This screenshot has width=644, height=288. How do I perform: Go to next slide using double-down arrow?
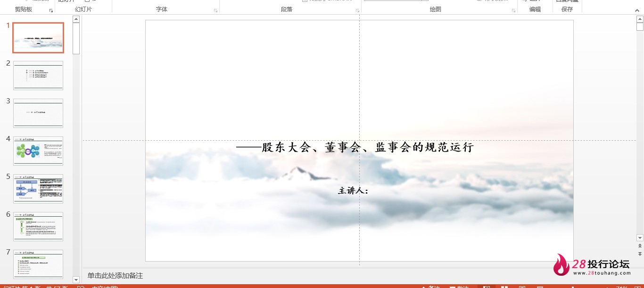tap(640, 254)
